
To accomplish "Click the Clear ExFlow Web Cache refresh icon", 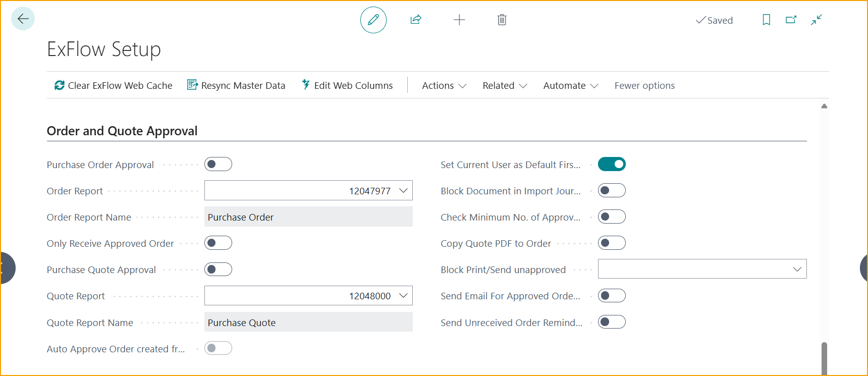I will [x=60, y=85].
